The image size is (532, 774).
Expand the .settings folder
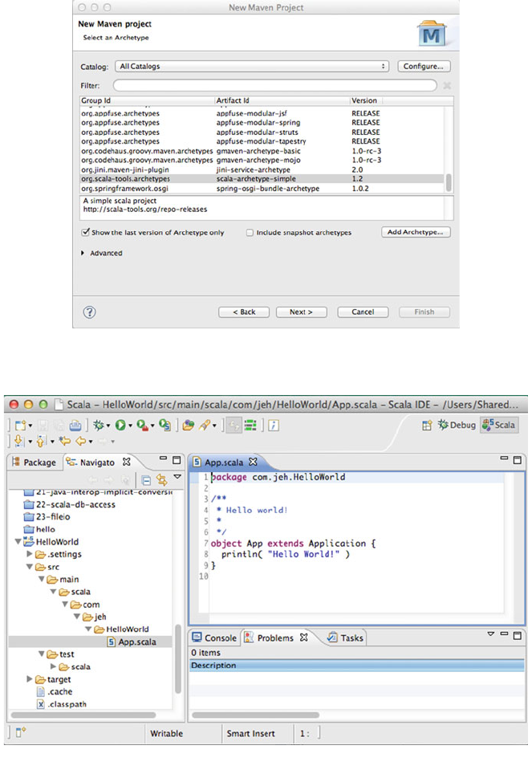click(30, 554)
